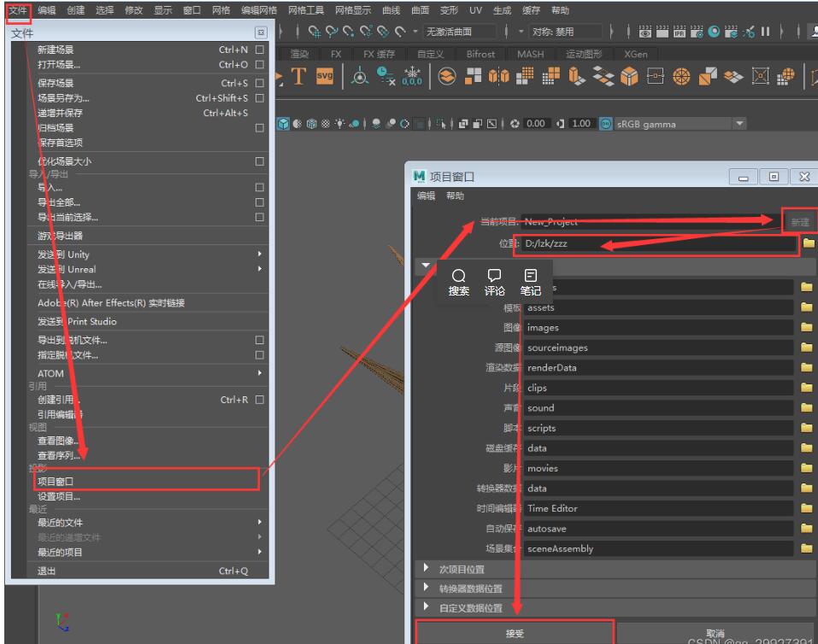Switch to the MASH shelf tab
The width and height of the screenshot is (818, 644).
pyautogui.click(x=531, y=55)
